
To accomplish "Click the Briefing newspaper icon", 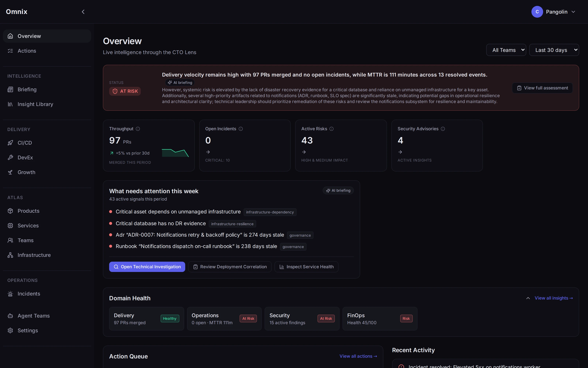I will 10,89.
